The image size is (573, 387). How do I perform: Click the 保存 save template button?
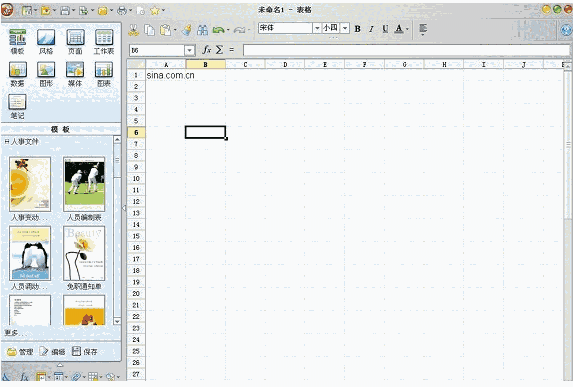coord(84,352)
